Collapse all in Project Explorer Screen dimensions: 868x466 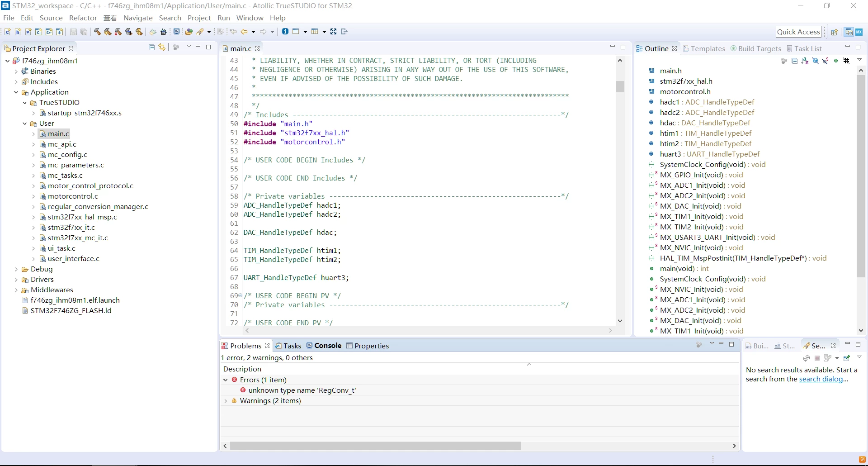152,48
